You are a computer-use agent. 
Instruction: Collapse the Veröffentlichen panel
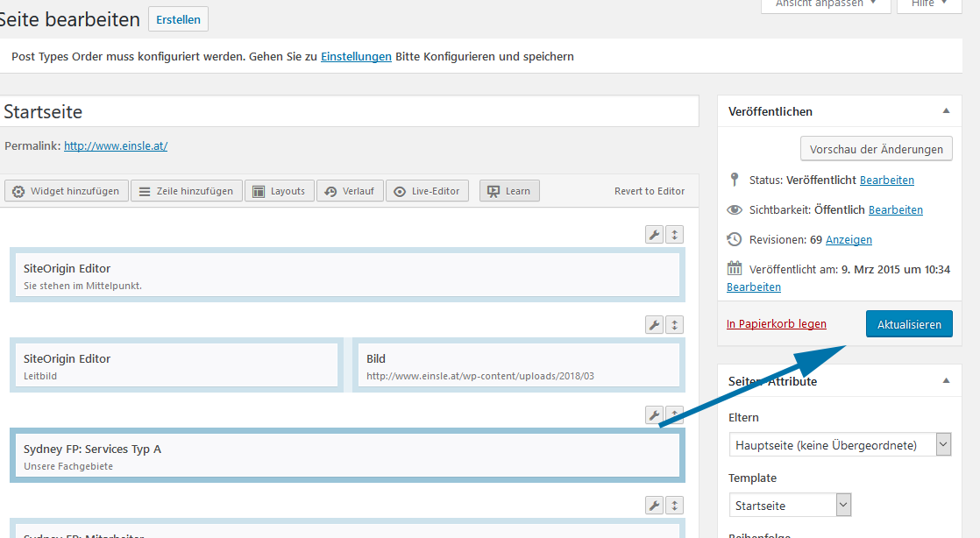[x=946, y=111]
